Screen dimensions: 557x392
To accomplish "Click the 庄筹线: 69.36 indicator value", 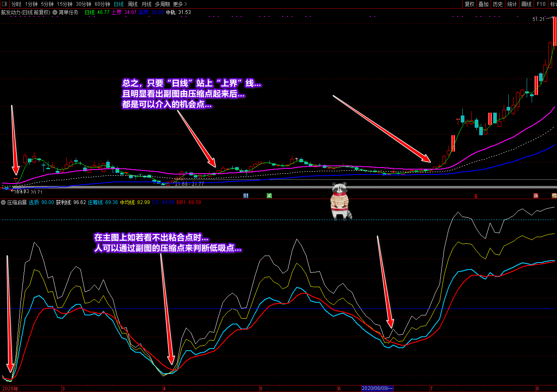I will pyautogui.click(x=103, y=202).
